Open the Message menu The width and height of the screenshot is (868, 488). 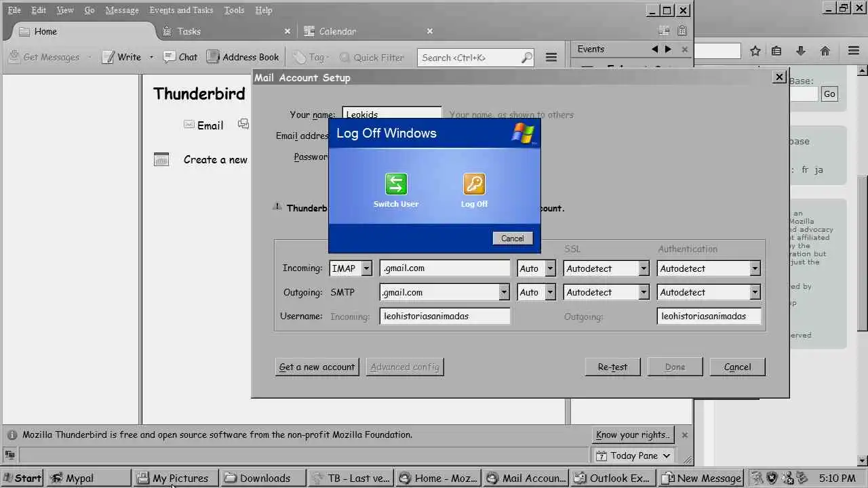point(122,10)
